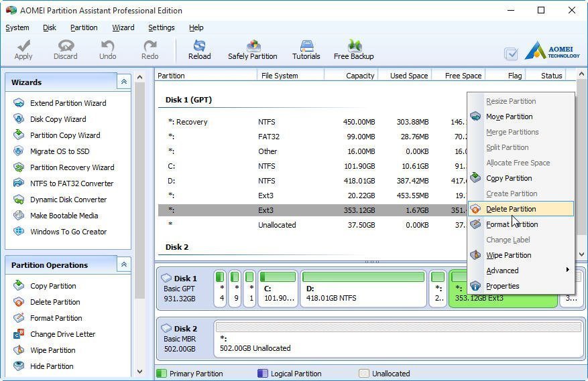Click the Disk 1 Basic GPT label
This screenshot has width=588, height=381.
(x=184, y=289)
